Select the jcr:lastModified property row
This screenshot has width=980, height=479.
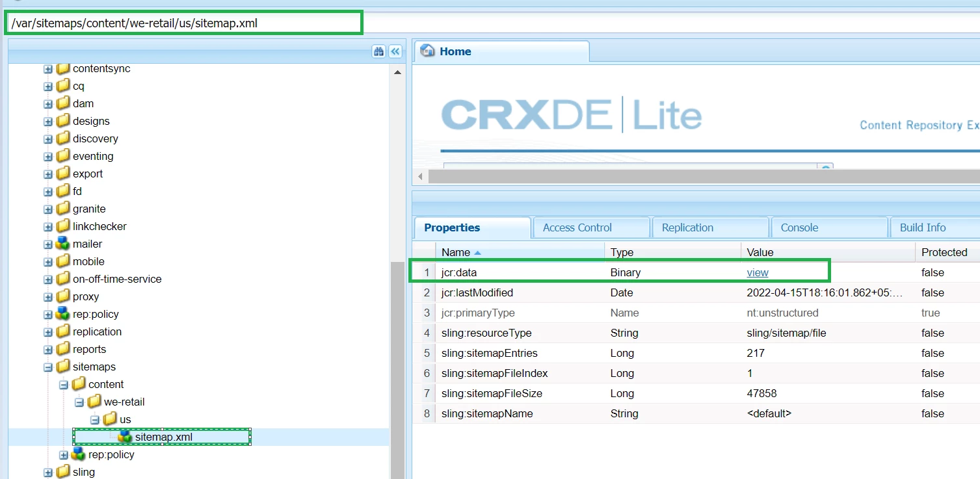pos(696,292)
